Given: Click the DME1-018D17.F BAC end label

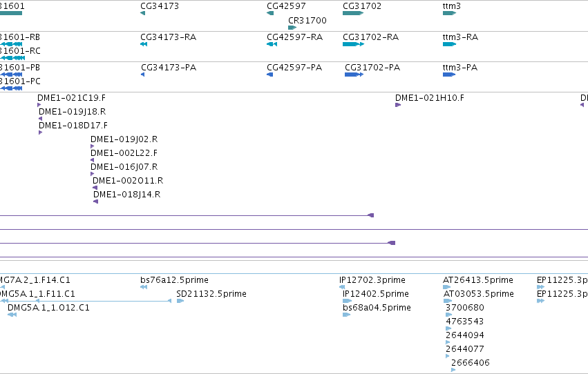Looking at the screenshot, I should (73, 126).
